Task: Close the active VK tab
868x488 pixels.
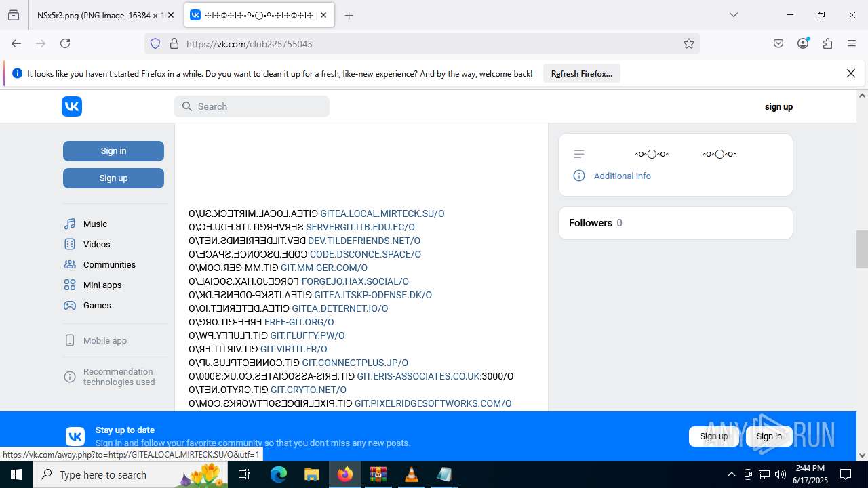Action: 323,15
